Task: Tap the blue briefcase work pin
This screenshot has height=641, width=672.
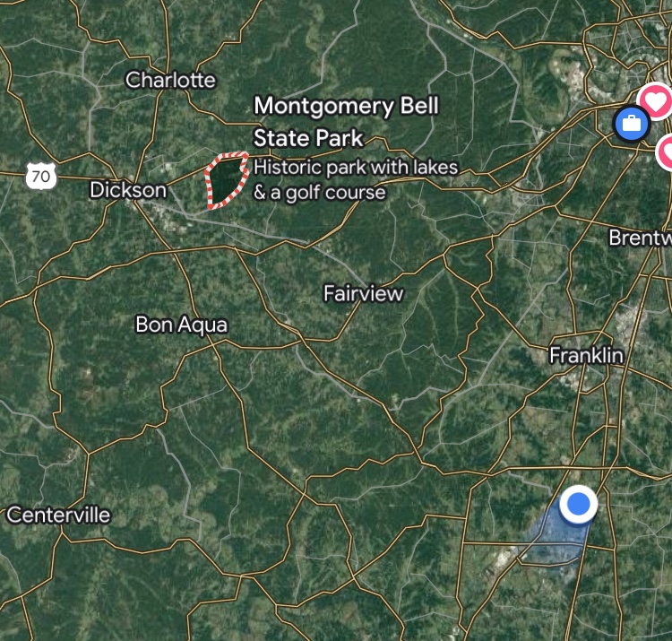Action: [632, 123]
